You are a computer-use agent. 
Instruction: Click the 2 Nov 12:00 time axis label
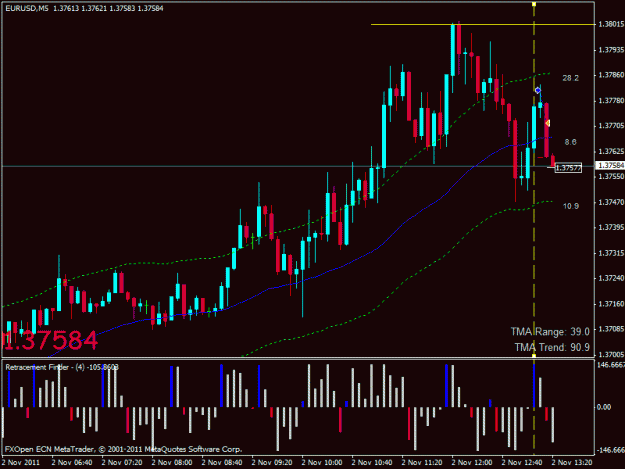(472, 463)
